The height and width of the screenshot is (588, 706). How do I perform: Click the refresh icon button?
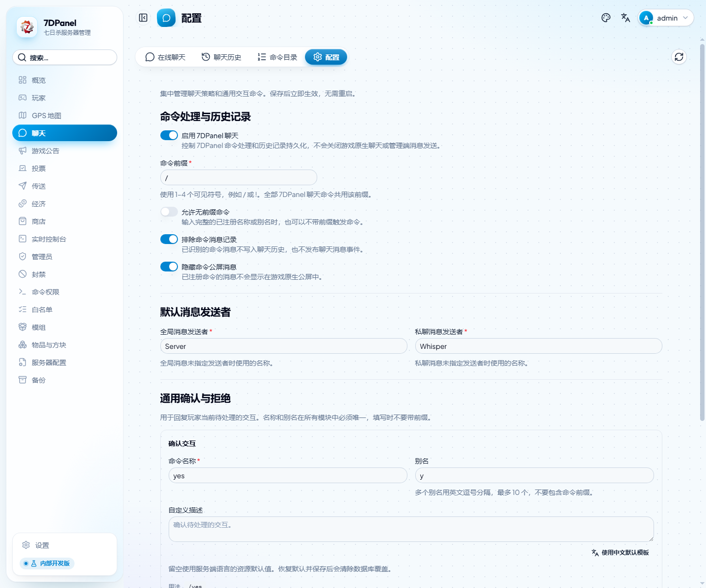click(x=679, y=57)
